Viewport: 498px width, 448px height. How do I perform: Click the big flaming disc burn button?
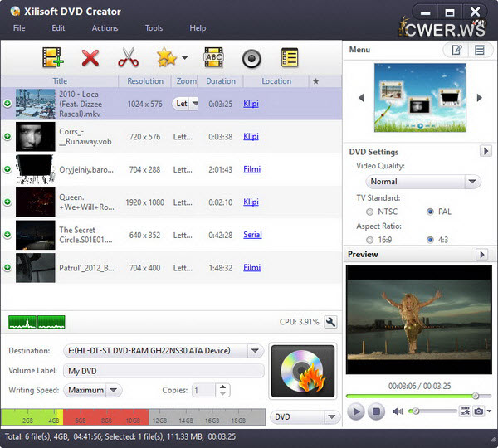coord(303,371)
